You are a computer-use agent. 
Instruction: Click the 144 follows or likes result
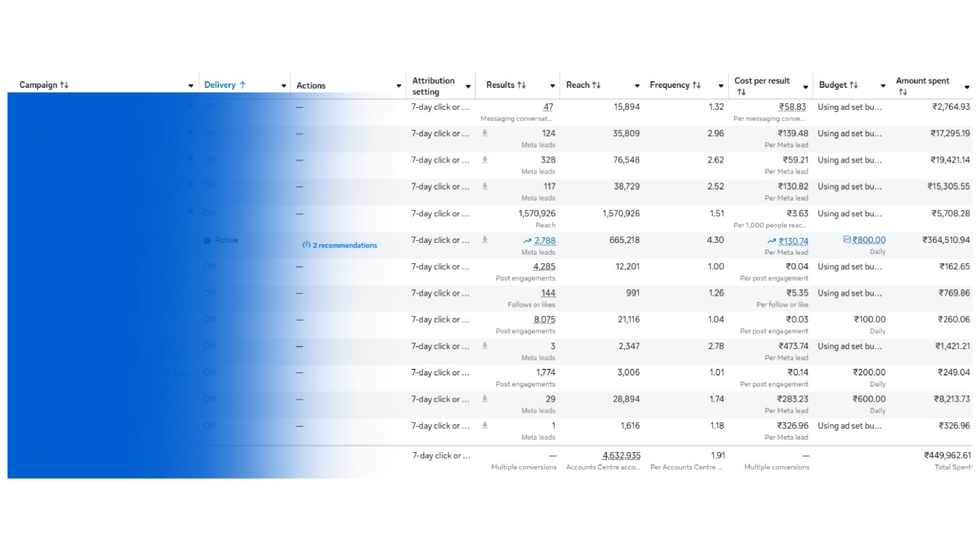click(548, 293)
